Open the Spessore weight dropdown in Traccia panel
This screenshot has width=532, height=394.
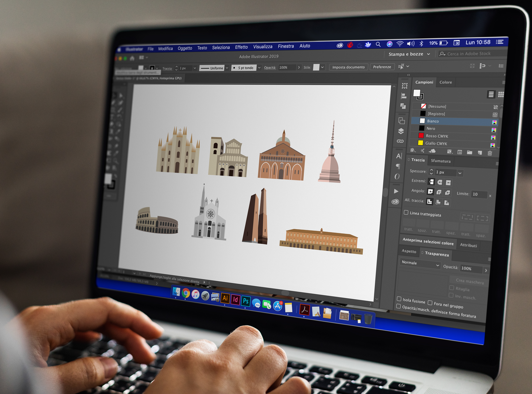[460, 173]
